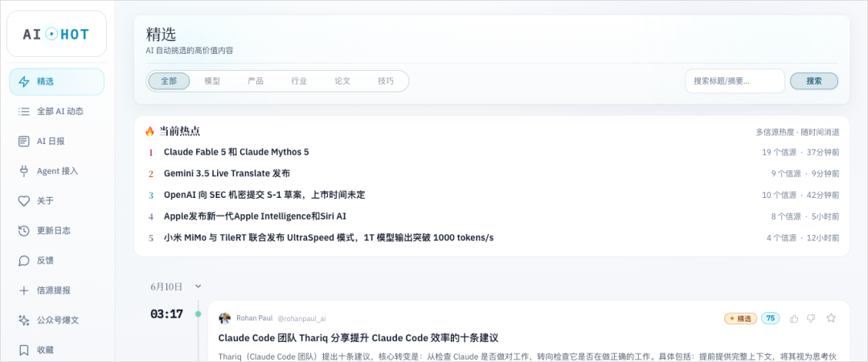Screen dimensions: 868x362
Task: Open hot topic Claude Fable 5 和 Claude Mythos 5
Action: point(236,152)
